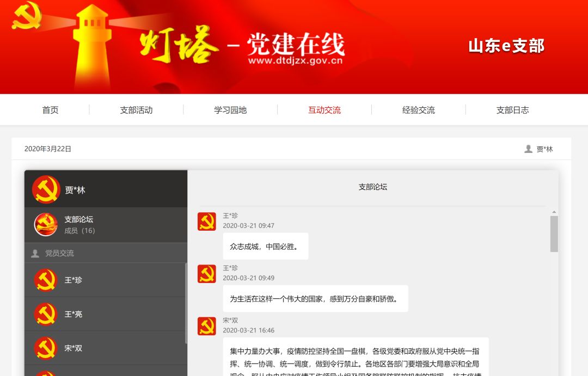Click the user icon next to 贾*林
Image resolution: width=588 pixels, height=376 pixels.
[528, 149]
